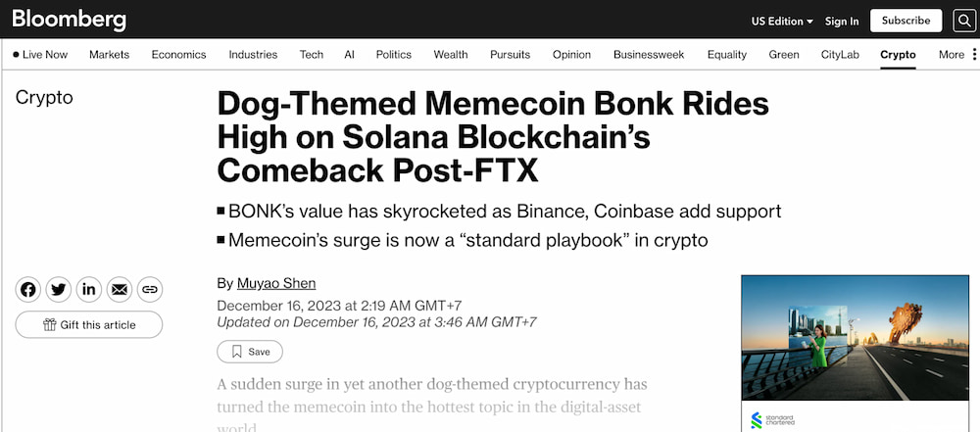Share article on Twitter
Image resolution: width=980 pixels, height=432 pixels.
pyautogui.click(x=59, y=290)
